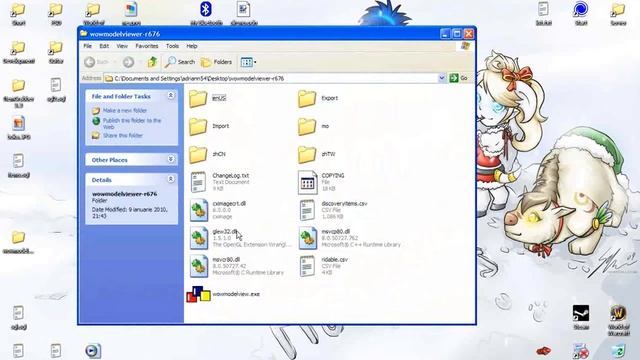Viewport: 640px width, 360px height.
Task: Click the discoveryitems.csv file name
Action: (x=344, y=203)
